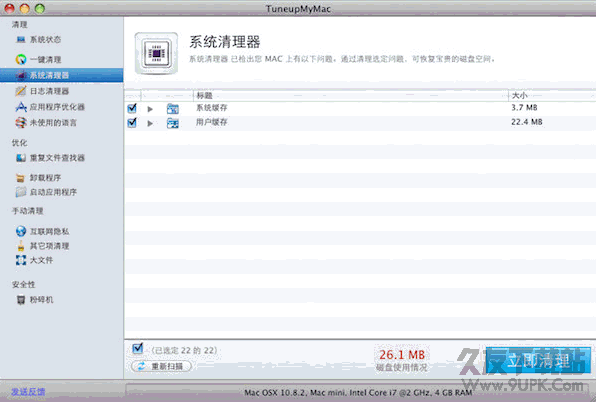Open 其它项清理 in sidebar
This screenshot has width=596, height=402.
[49, 246]
